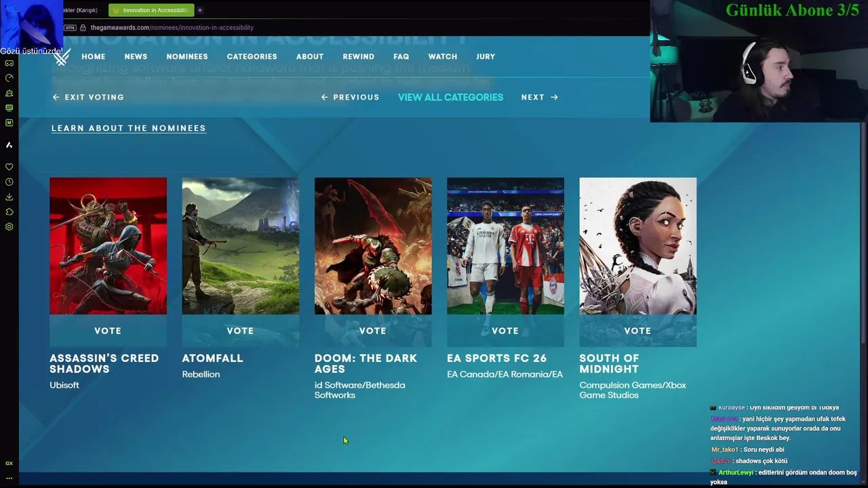Image resolution: width=868 pixels, height=488 pixels.
Task: Vote for Atomfall
Action: (240, 331)
